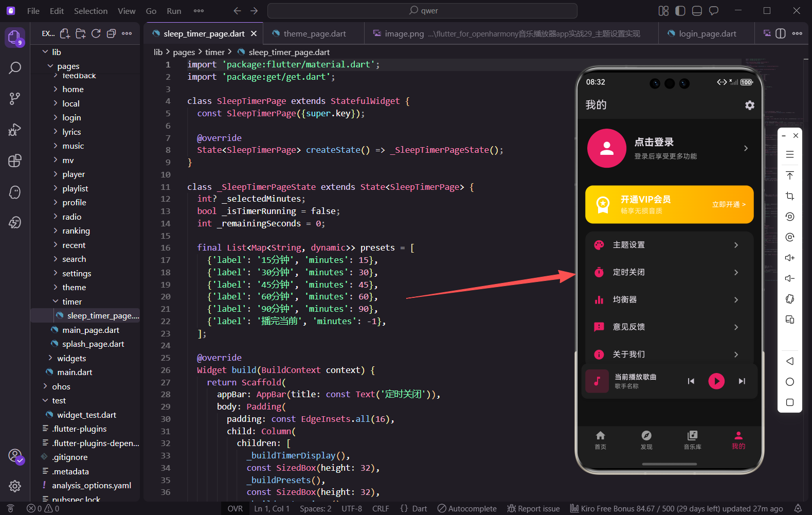Open 主题设置 item in phone app
The height and width of the screenshot is (515, 812).
(x=669, y=245)
